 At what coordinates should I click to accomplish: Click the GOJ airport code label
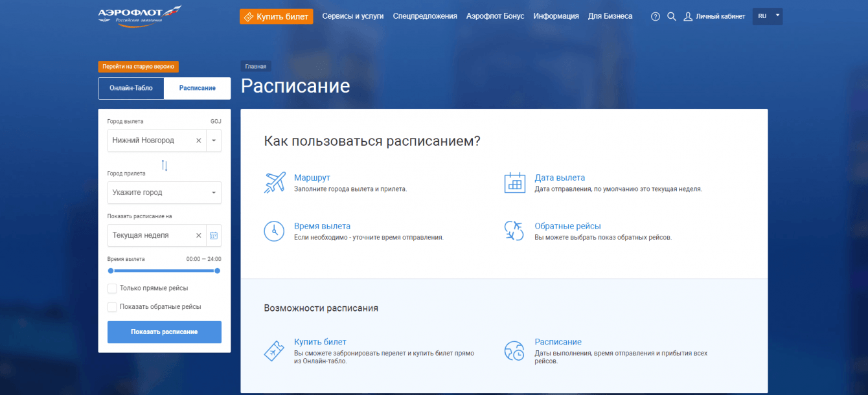point(216,121)
